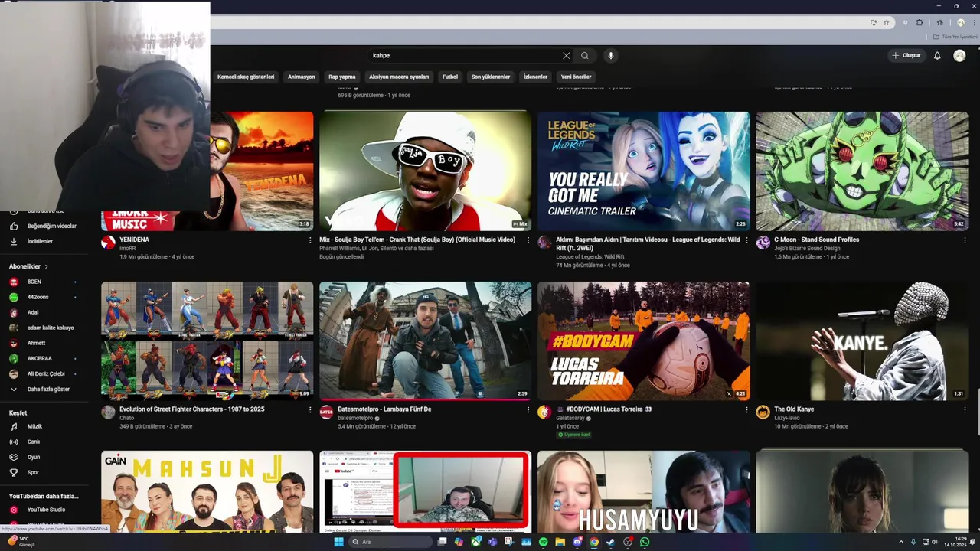The height and width of the screenshot is (551, 980).
Task: Expand the Abonelikler section chevron
Action: (x=46, y=266)
